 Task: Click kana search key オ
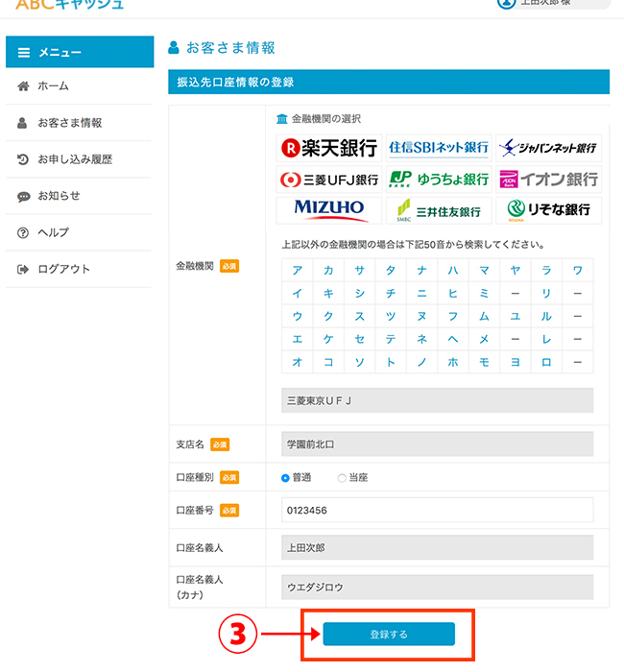pyautogui.click(x=297, y=362)
